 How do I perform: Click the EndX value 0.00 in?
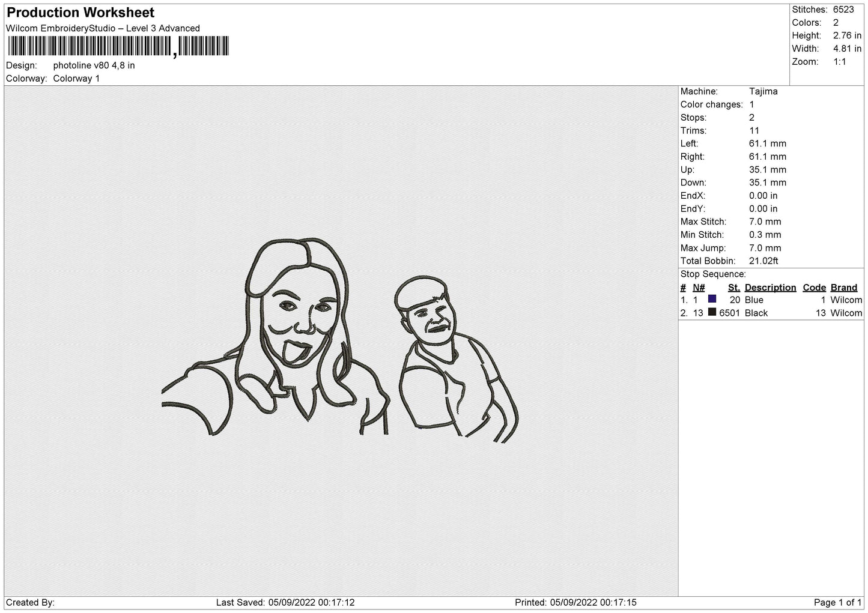point(763,196)
